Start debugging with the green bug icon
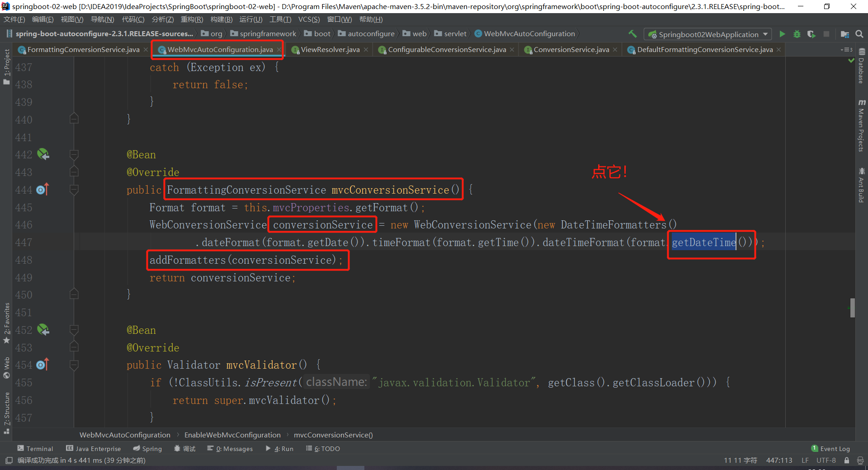Image resolution: width=868 pixels, height=470 pixels. click(797, 34)
